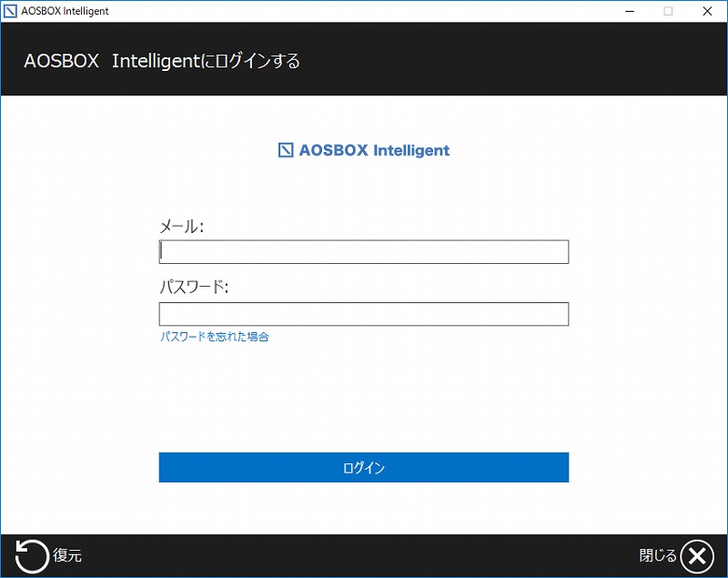Click the 閉じる text label
The image size is (728, 578).
[x=658, y=555]
